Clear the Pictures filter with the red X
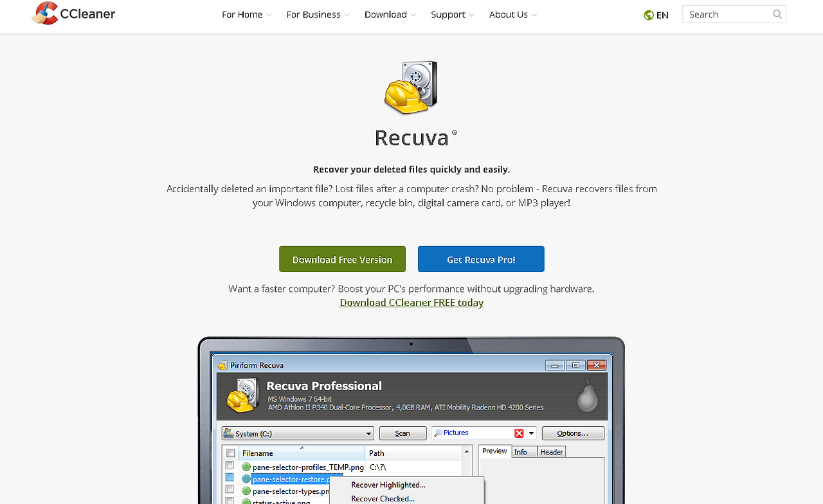The image size is (823, 504). click(519, 433)
